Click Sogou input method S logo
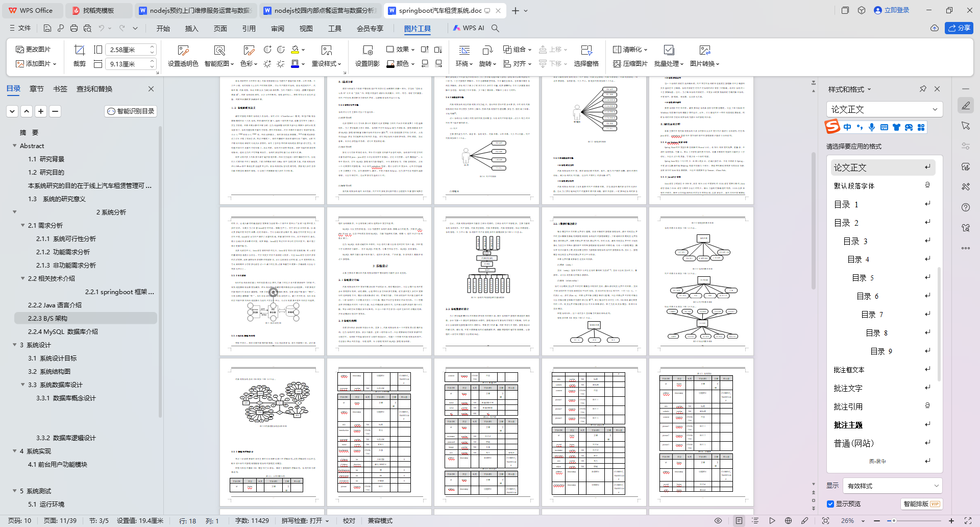980x527 pixels. (x=832, y=126)
